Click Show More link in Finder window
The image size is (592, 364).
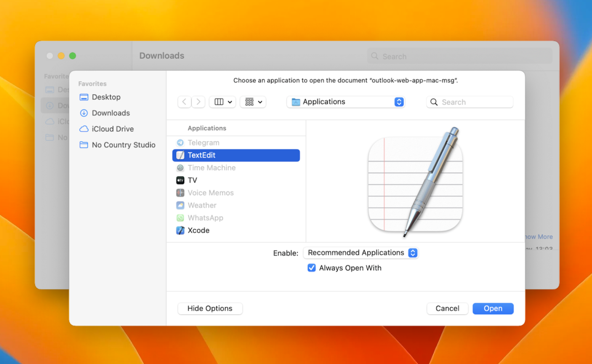539,237
